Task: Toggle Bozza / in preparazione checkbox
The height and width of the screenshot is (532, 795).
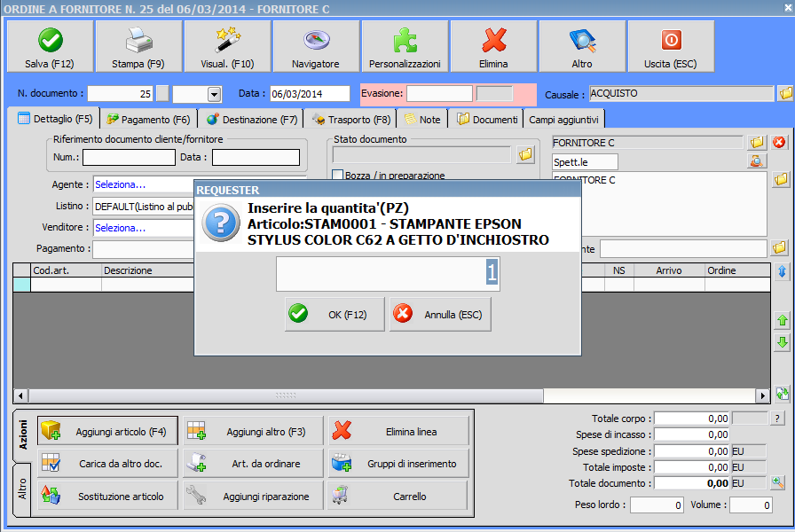Action: (338, 176)
